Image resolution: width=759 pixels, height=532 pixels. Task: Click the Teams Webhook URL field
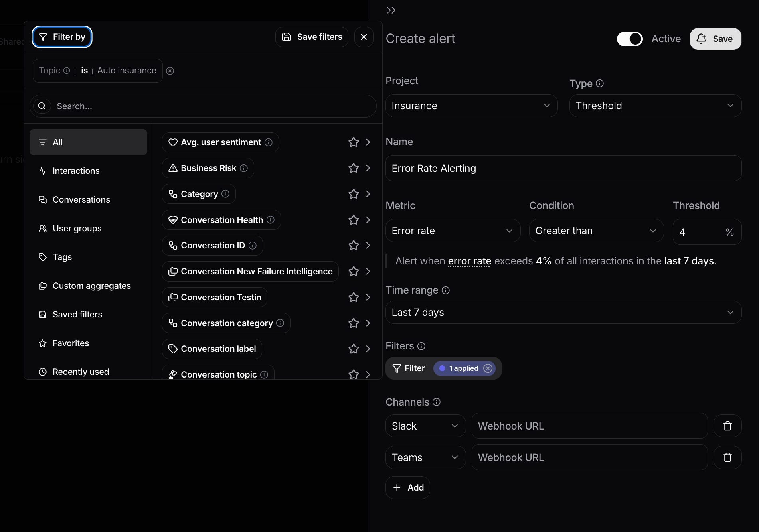589,457
